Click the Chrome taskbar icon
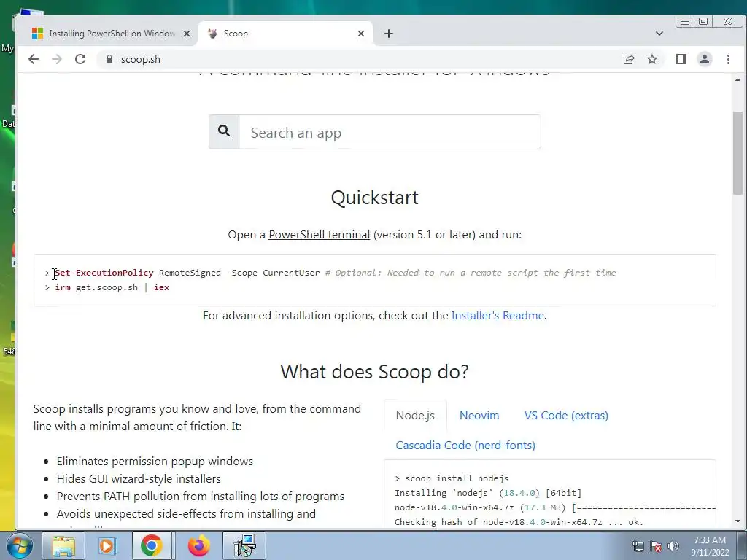The image size is (747, 560). (152, 545)
